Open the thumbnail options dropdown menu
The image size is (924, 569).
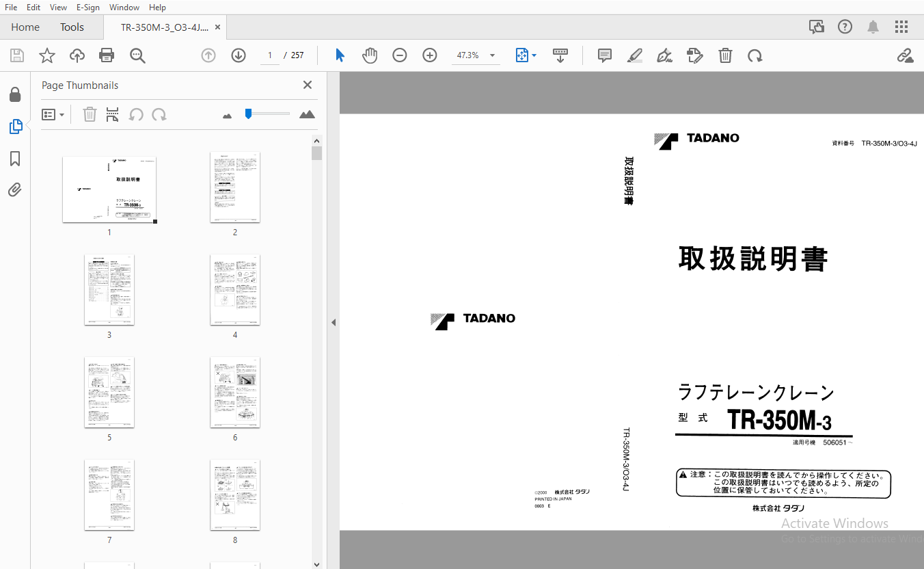point(53,114)
